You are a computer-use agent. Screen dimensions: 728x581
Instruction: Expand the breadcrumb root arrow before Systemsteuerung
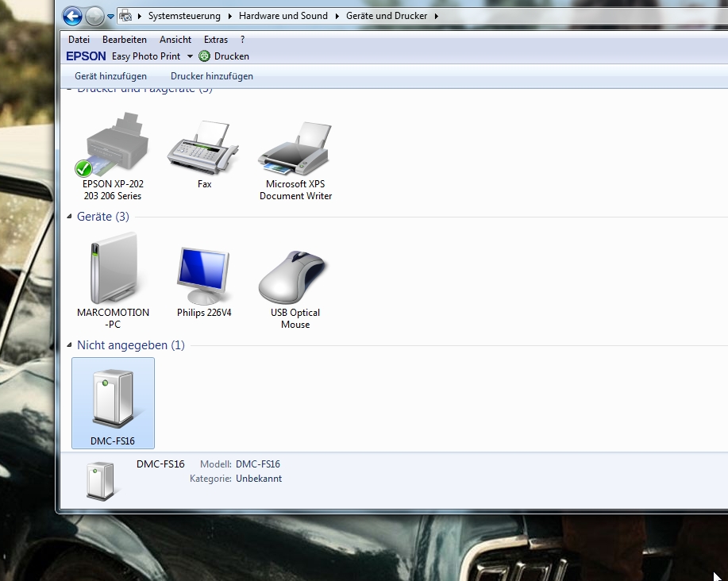[x=139, y=16]
